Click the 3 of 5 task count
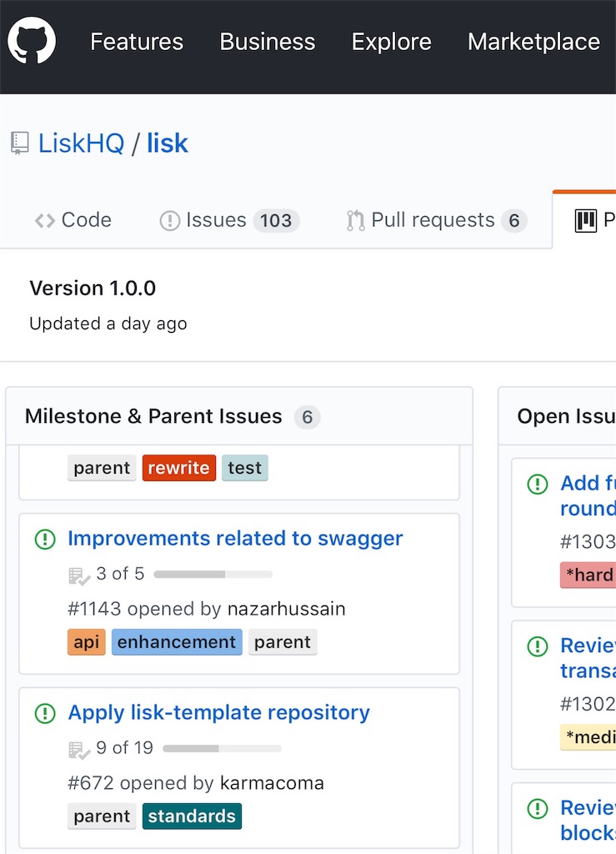 120,574
